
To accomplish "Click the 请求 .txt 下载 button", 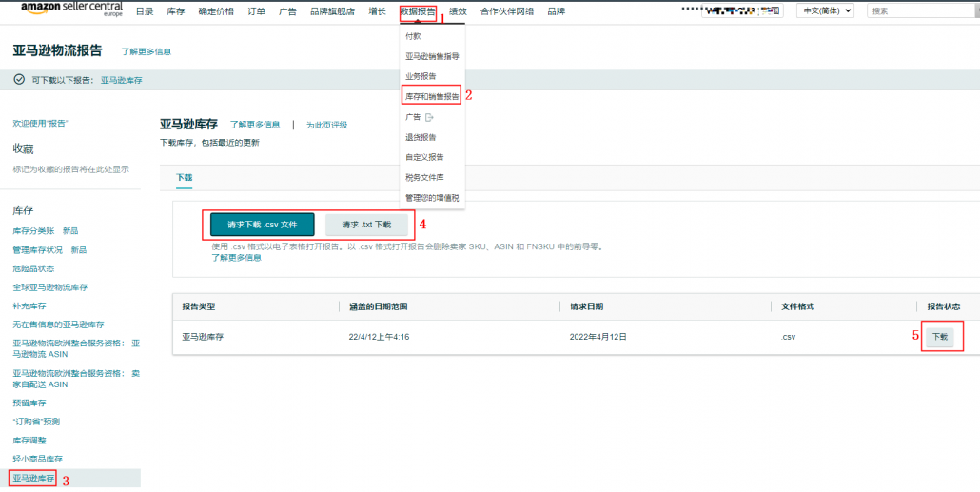I will (x=366, y=225).
